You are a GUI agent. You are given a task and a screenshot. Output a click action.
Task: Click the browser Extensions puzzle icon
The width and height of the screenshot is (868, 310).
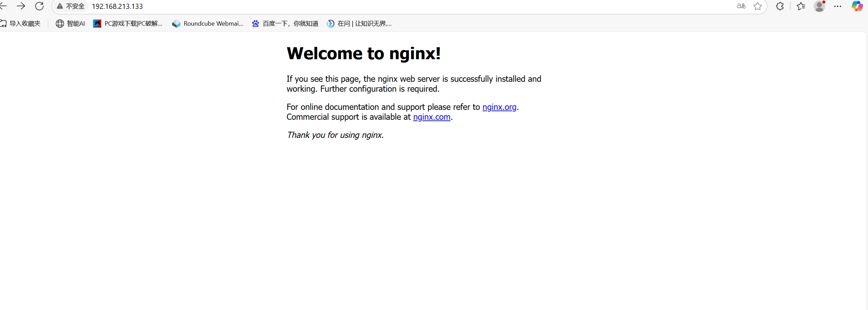(x=779, y=6)
